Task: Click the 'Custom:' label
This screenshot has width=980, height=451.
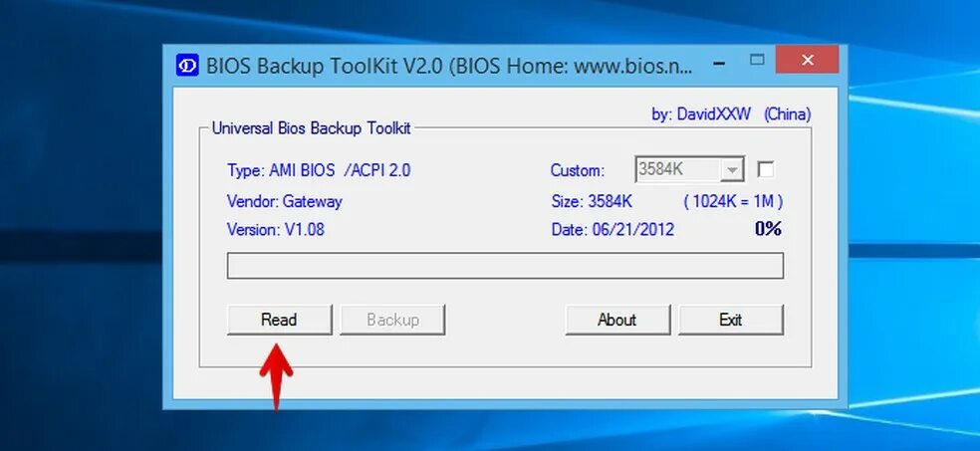Action: tap(578, 170)
